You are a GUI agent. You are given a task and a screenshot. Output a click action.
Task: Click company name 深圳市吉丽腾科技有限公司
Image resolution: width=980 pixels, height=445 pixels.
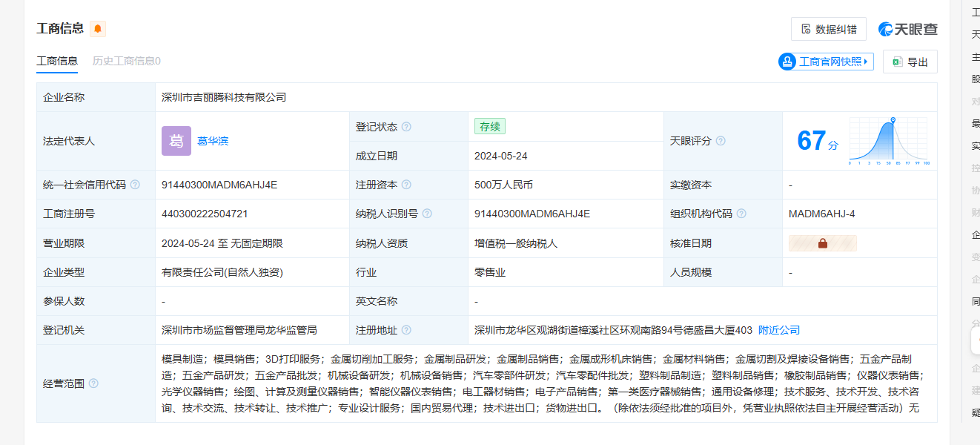[x=224, y=97]
